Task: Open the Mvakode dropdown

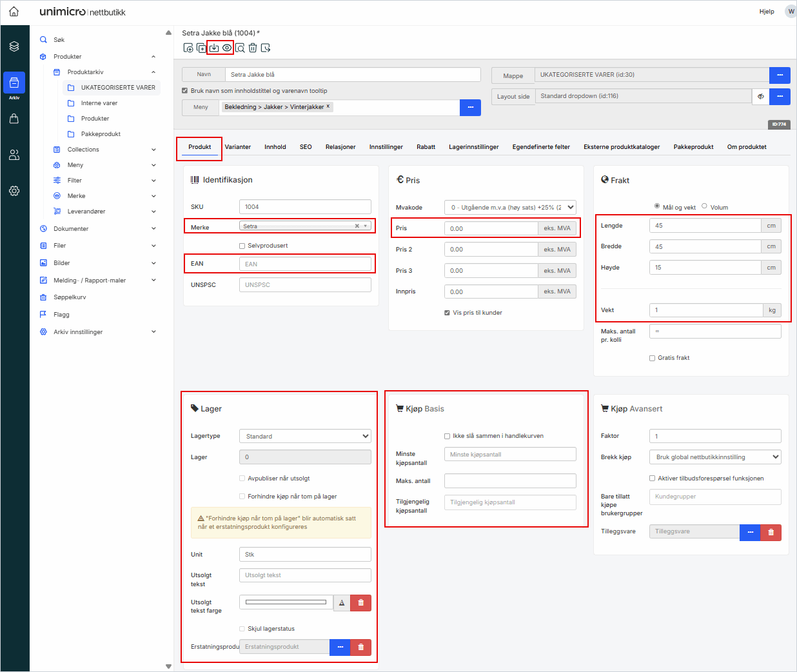Action: tap(509, 208)
